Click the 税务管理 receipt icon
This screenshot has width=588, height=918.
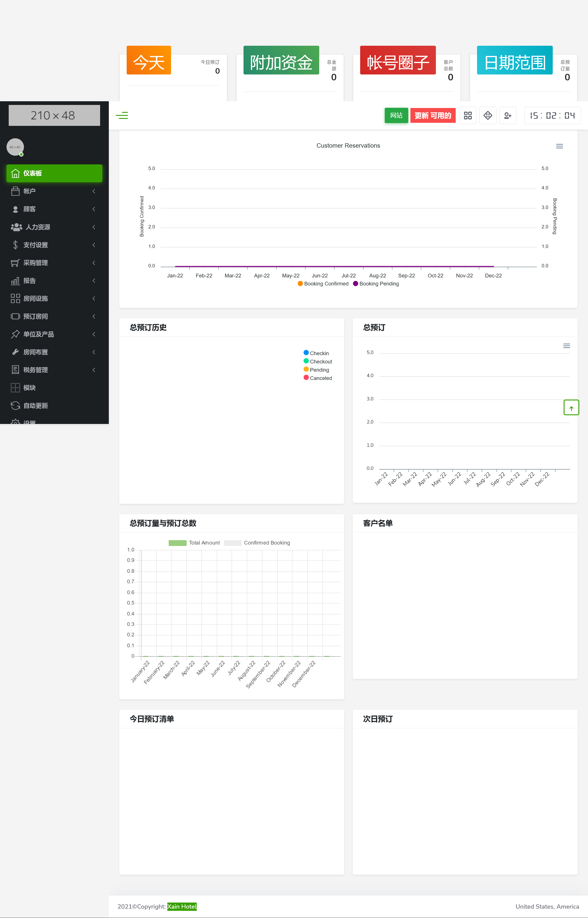[15, 370]
